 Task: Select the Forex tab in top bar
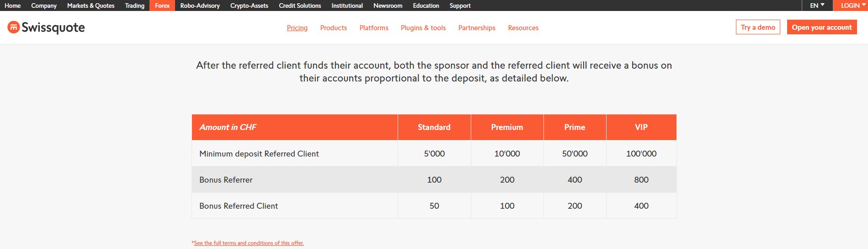point(162,5)
